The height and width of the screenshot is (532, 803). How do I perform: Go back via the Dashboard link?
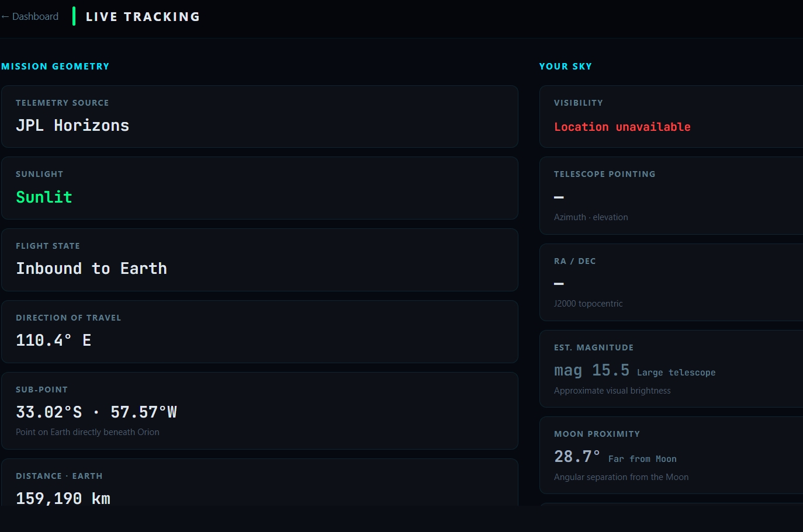35,16
